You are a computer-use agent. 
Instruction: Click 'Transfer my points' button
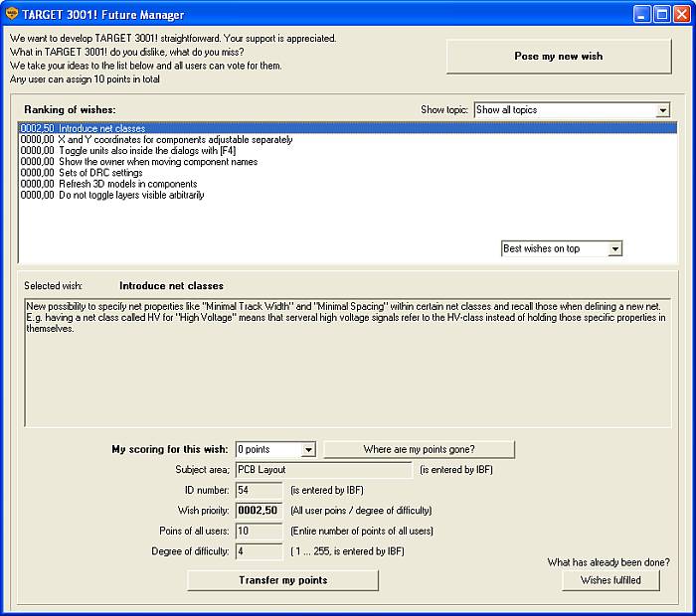(x=282, y=580)
